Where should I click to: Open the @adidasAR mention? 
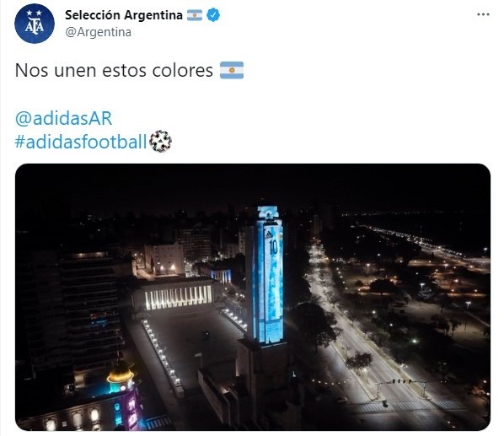click(64, 118)
